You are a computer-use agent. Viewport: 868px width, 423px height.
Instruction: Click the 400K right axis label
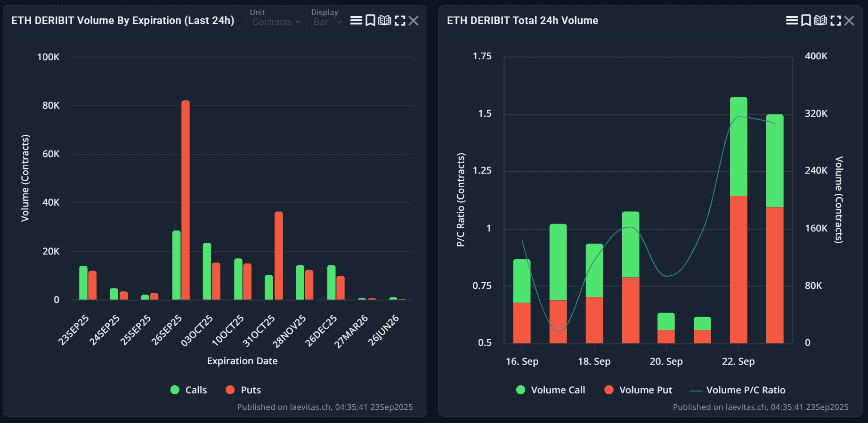pyautogui.click(x=816, y=56)
